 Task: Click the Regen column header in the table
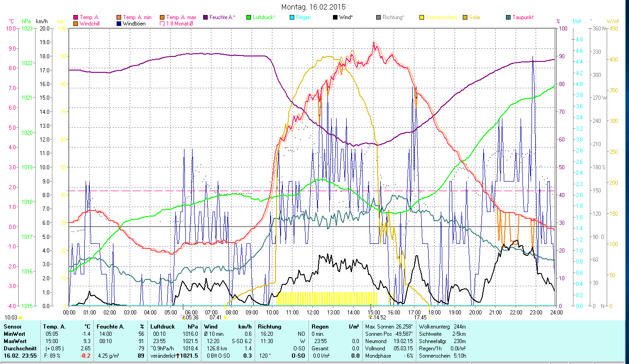click(x=320, y=327)
